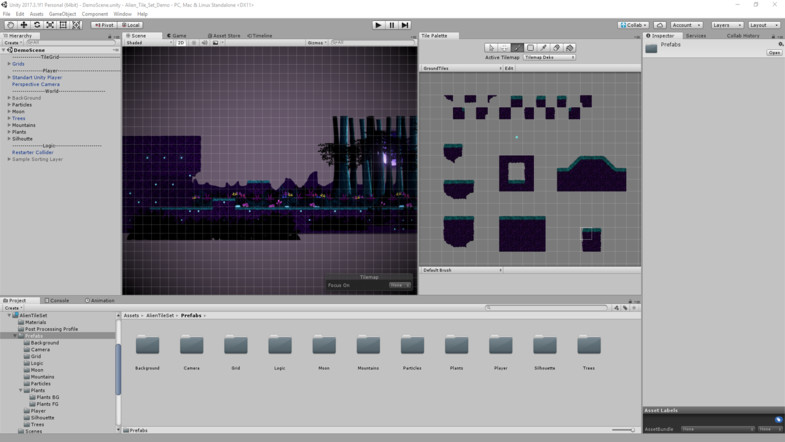Click the palette Edit button
The height and width of the screenshot is (442, 785).
click(509, 68)
